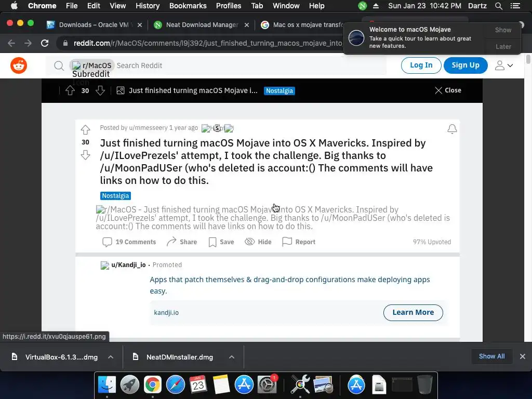Reload the current page
Viewport: 532px width, 399px height.
(45, 43)
